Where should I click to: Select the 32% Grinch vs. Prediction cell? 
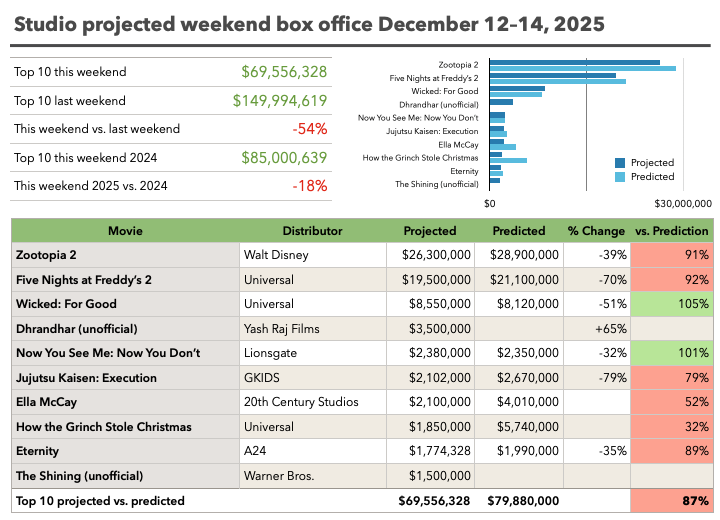671,427
